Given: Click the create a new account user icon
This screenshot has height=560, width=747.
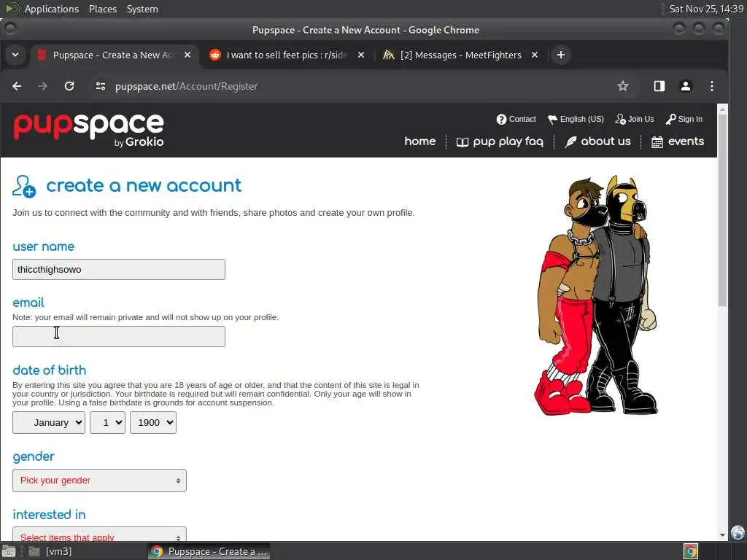Looking at the screenshot, I should tap(24, 186).
